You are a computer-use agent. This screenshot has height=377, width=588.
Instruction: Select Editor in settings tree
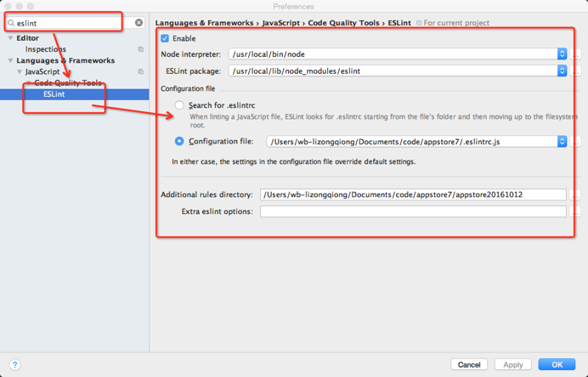27,38
